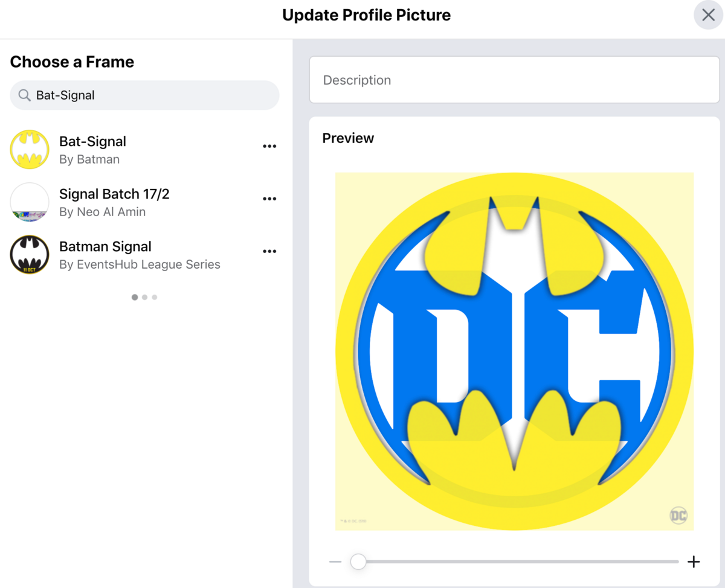Screen dimensions: 725x588
Task: Click the profile picture preview image
Action: [x=514, y=351]
